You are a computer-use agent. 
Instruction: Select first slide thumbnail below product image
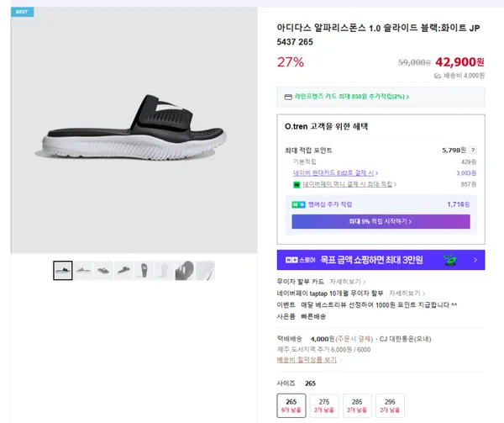63,270
